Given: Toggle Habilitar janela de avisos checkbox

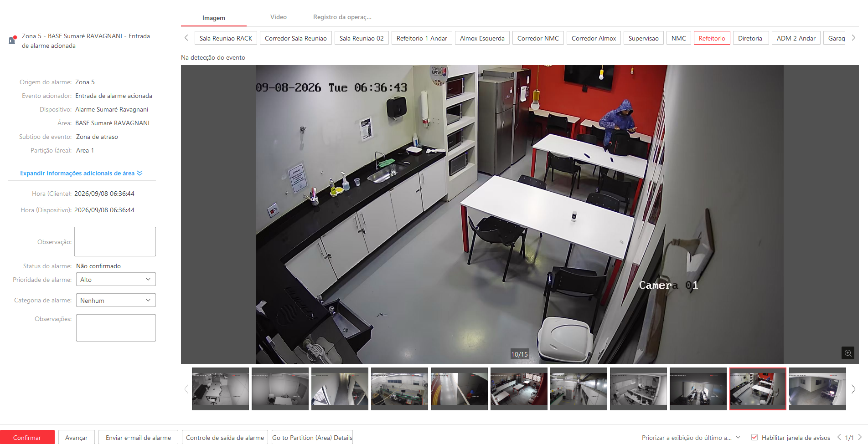Looking at the screenshot, I should pos(754,437).
